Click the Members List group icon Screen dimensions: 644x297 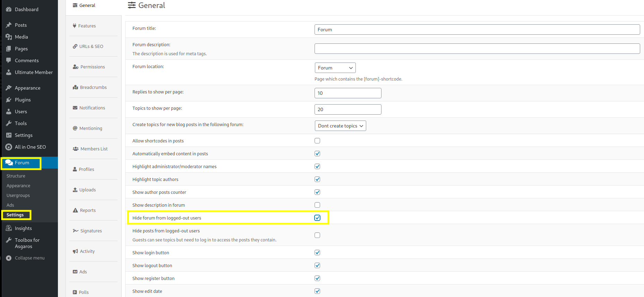[x=75, y=149]
